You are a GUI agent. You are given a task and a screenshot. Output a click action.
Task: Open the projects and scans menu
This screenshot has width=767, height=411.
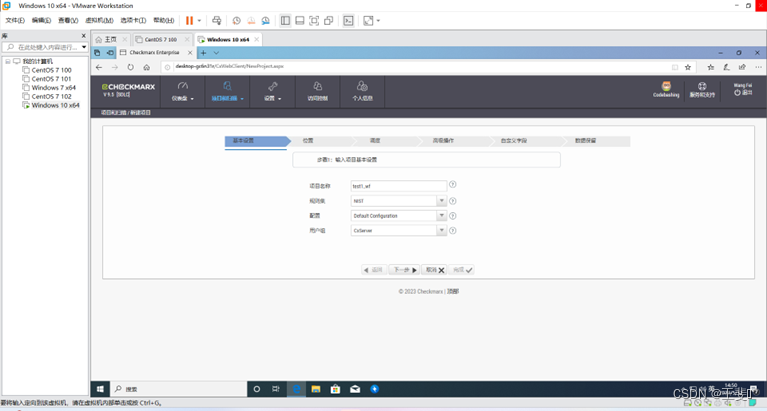(x=227, y=91)
